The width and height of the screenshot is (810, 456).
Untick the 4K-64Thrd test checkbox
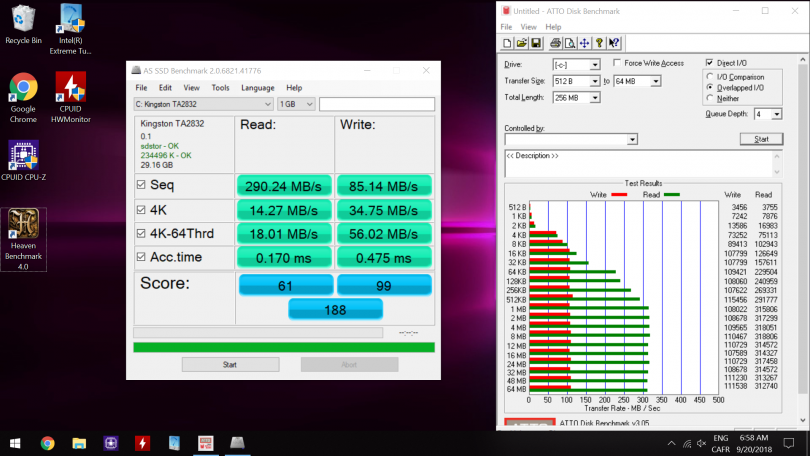point(141,233)
